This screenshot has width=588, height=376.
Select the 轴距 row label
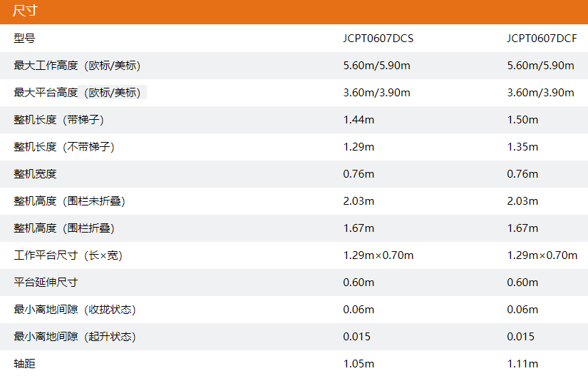pyautogui.click(x=24, y=364)
